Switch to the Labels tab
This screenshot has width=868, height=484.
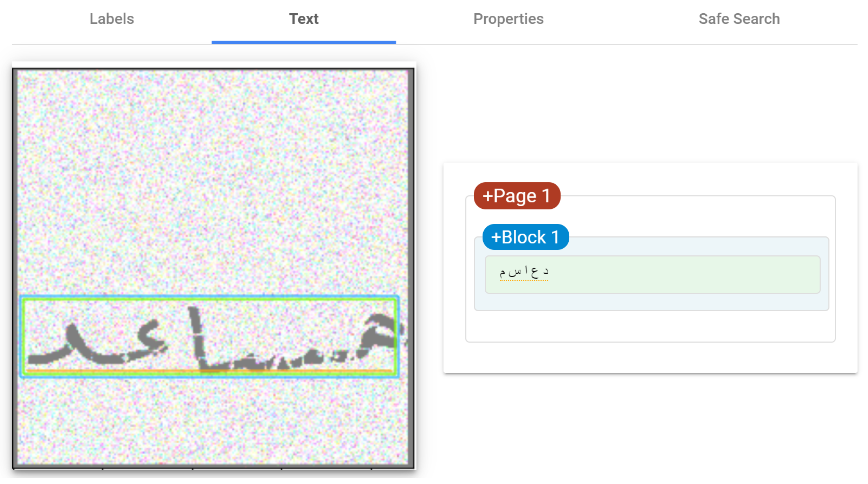click(112, 19)
